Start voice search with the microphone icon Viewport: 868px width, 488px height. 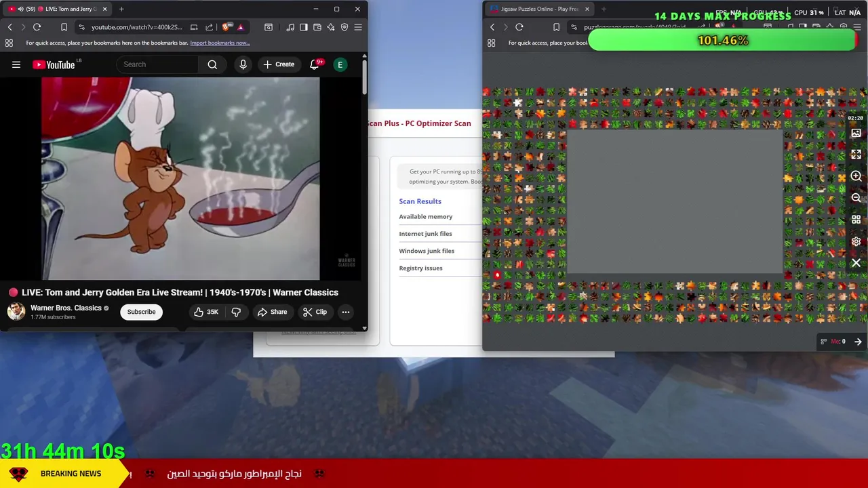click(x=243, y=64)
